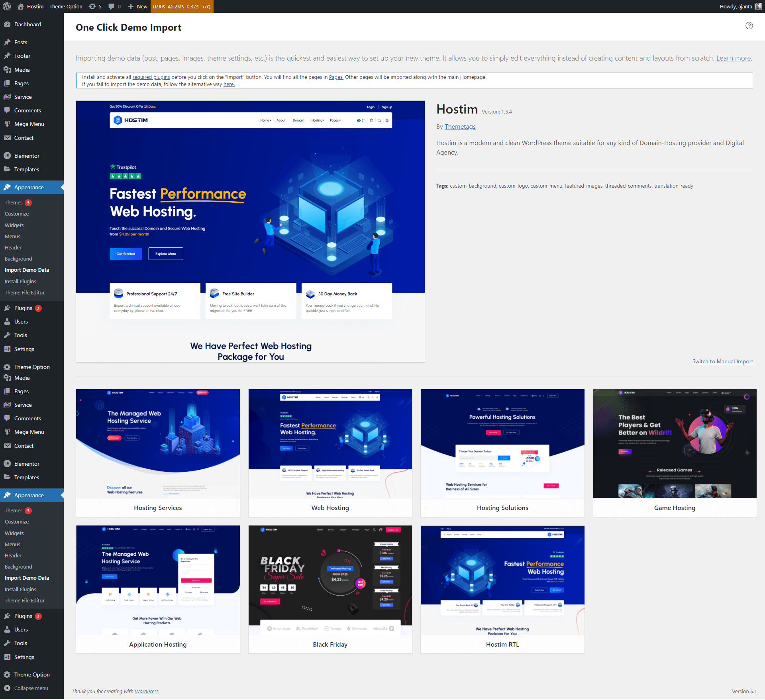Click the Hostim site home icon
Viewport: 765px width, 700px height.
(x=20, y=6)
